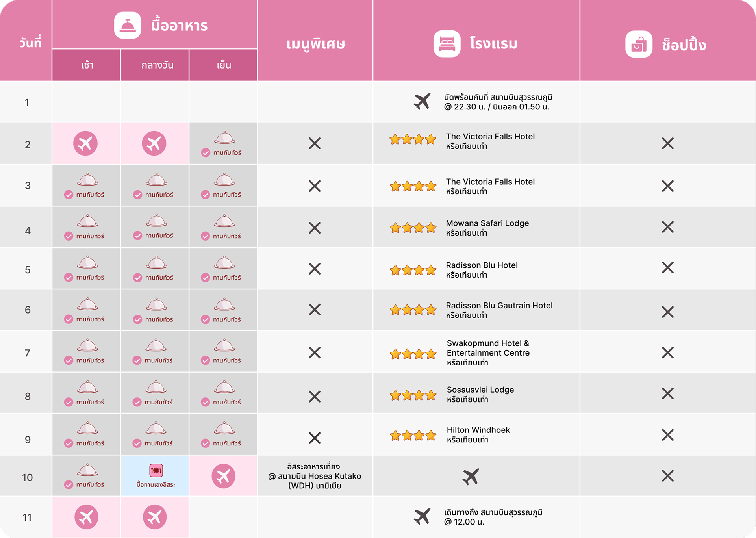Screen dimensions: 756x538
Task: Click the day 10 free-meal plate icon
Action: click(156, 470)
